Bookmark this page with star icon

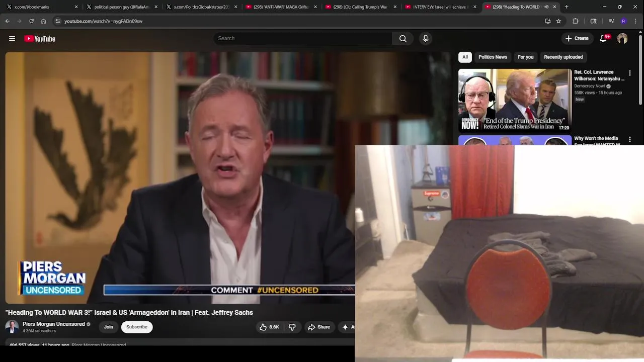558,21
